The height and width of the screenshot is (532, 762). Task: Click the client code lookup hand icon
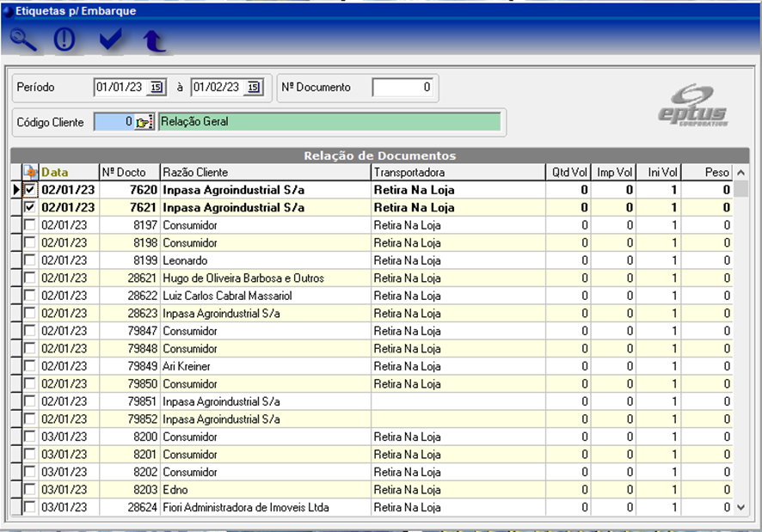pos(143,122)
